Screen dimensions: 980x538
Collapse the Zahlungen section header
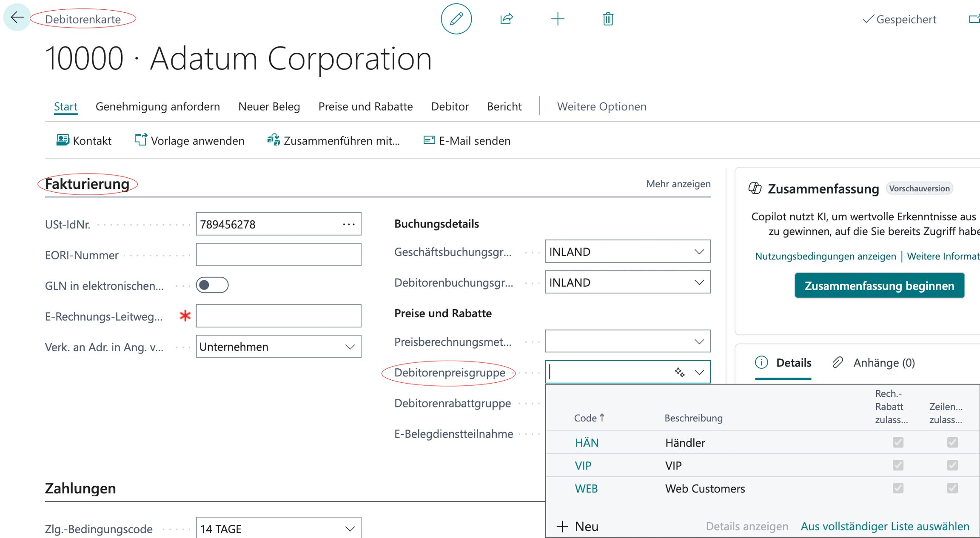click(x=80, y=489)
